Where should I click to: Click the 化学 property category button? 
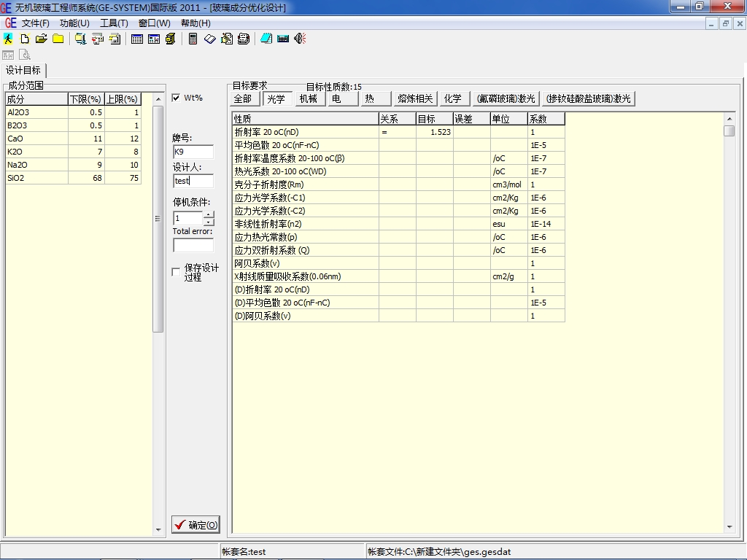454,98
